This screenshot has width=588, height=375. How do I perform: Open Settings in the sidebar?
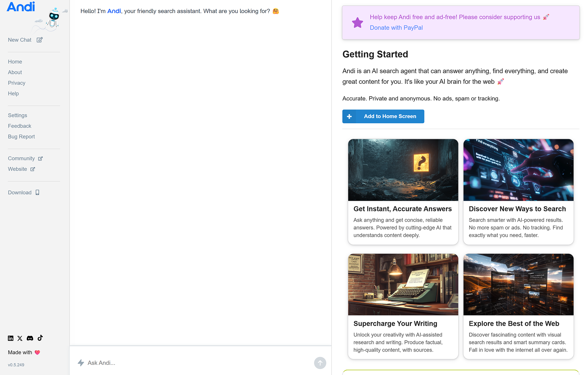[x=17, y=116]
